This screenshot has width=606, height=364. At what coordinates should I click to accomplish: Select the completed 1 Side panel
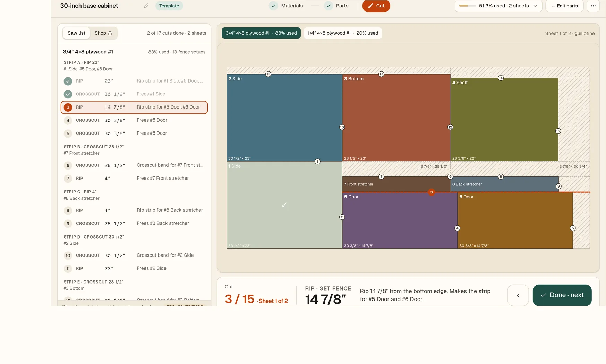point(284,205)
